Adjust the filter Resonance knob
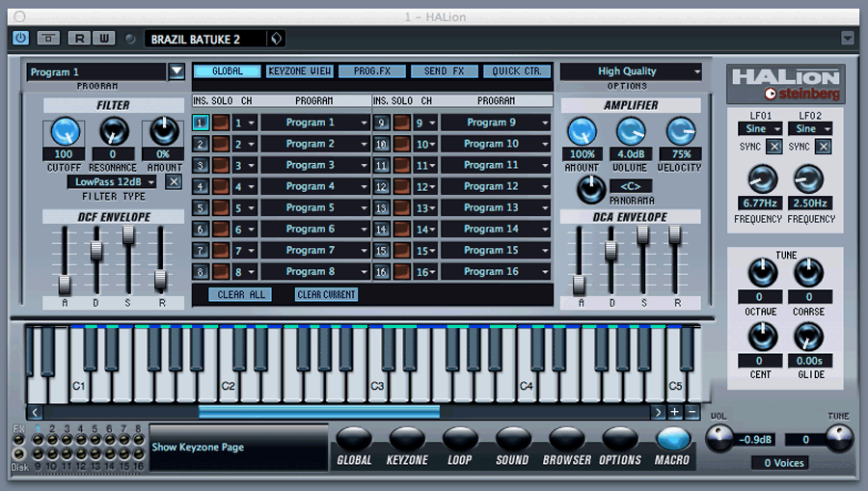The height and width of the screenshot is (491, 868). pyautogui.click(x=114, y=131)
